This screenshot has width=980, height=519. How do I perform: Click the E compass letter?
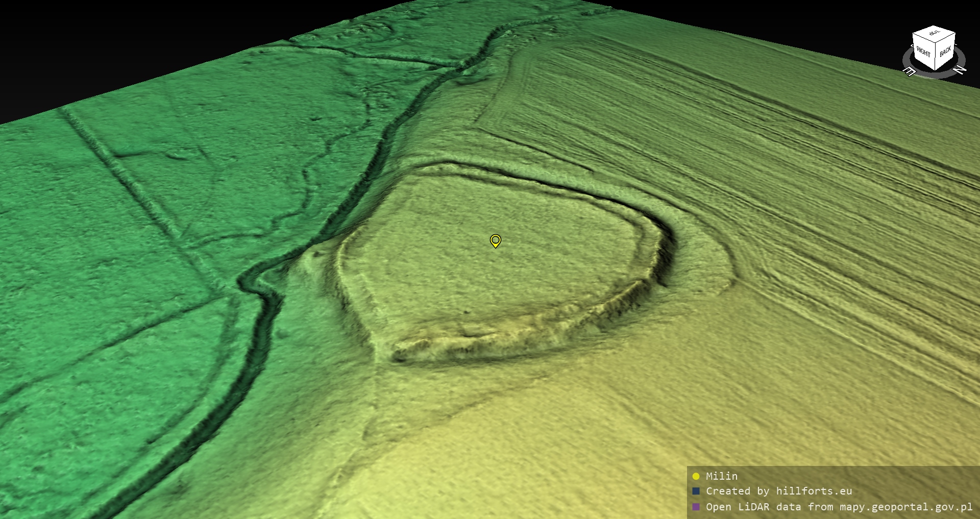click(909, 71)
